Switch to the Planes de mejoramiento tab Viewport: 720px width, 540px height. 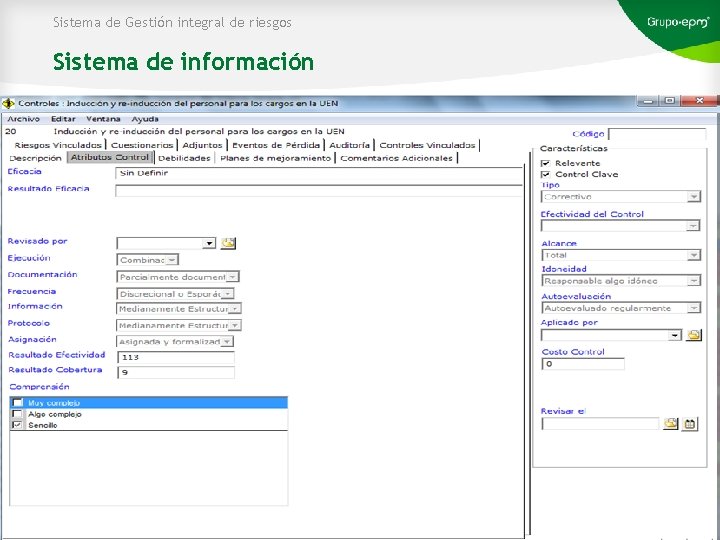pos(276,158)
